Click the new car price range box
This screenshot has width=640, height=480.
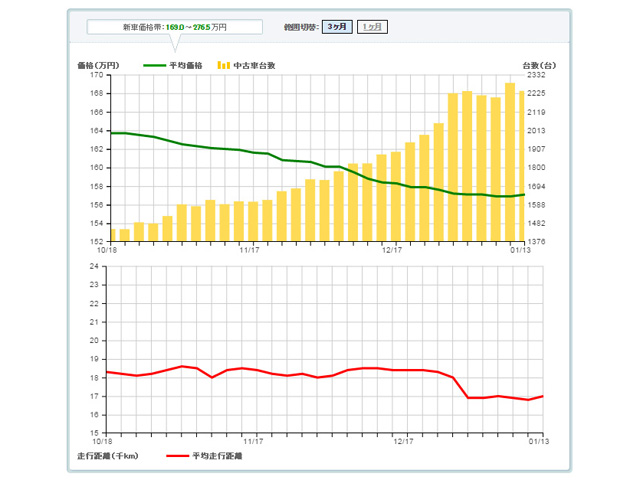click(175, 27)
